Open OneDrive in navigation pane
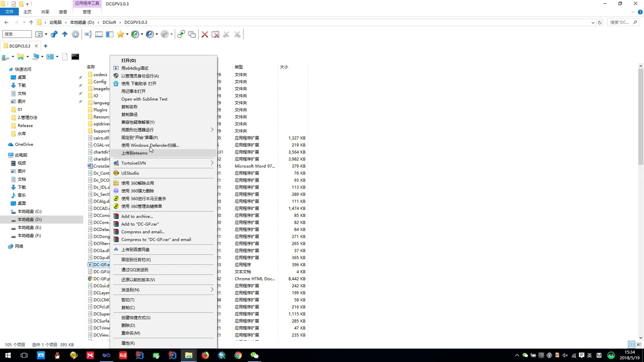Image resolution: width=644 pixels, height=362 pixels. (24, 144)
